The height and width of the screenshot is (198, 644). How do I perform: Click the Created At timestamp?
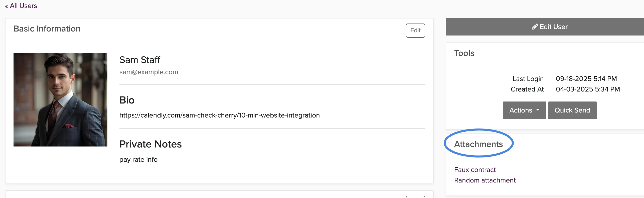(588, 89)
